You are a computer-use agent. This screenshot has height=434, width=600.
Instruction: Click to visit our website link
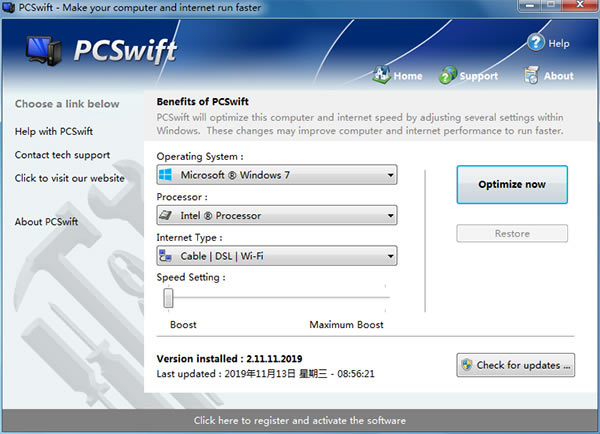click(70, 178)
